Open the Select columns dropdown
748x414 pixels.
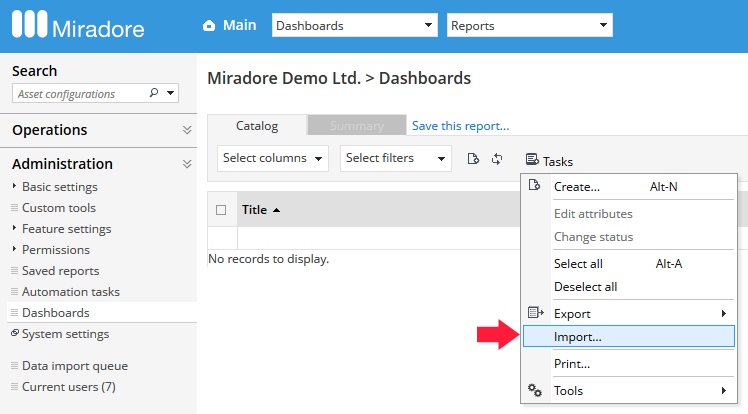coord(272,158)
